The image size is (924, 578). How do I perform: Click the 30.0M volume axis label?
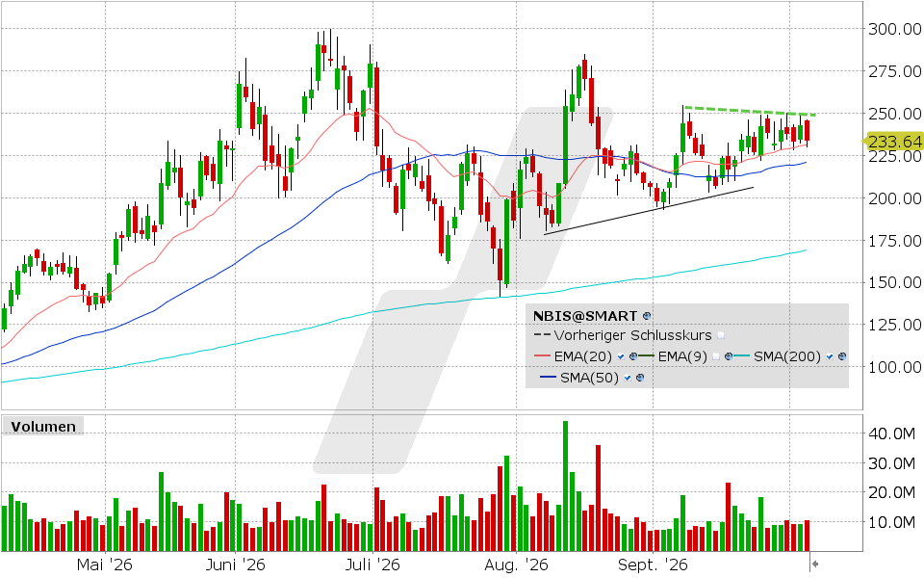[x=891, y=463]
